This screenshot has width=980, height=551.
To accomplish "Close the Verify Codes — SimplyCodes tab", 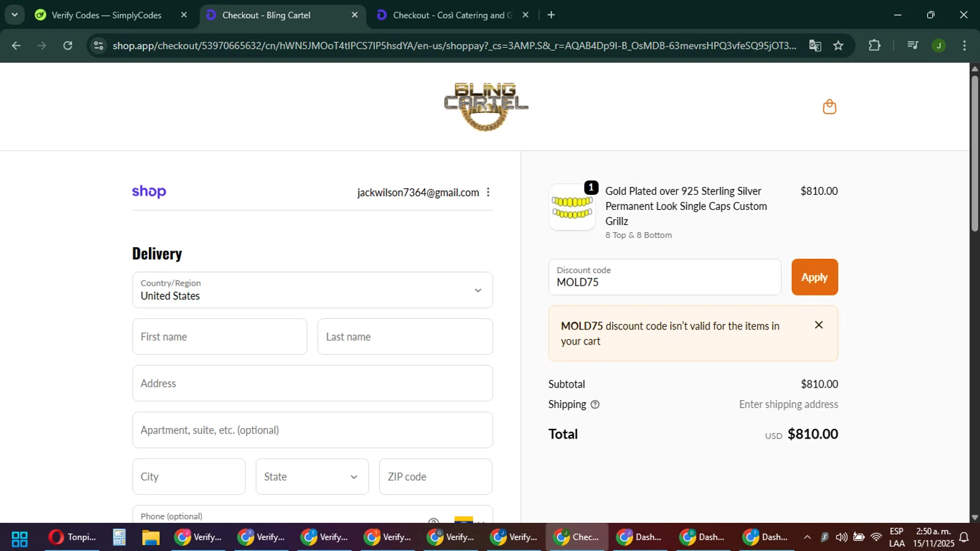I will (x=184, y=15).
